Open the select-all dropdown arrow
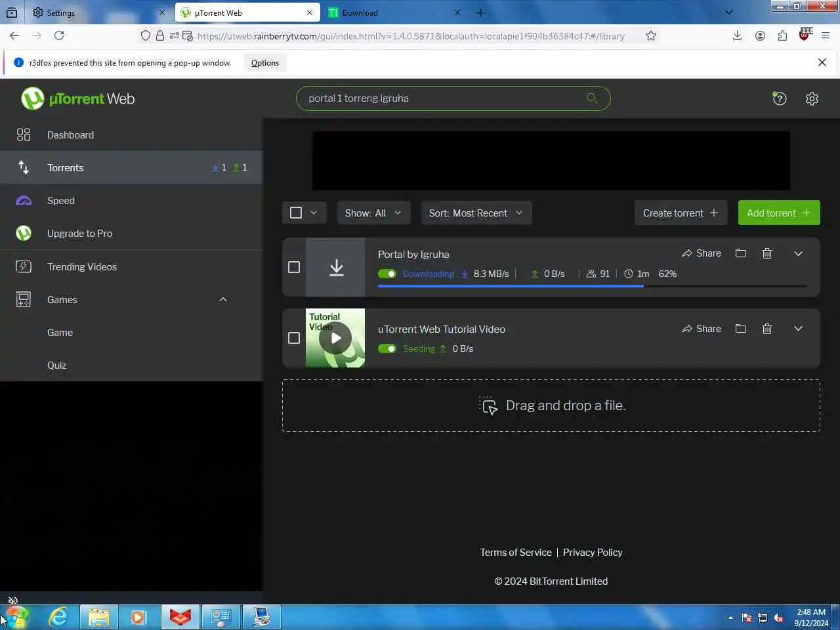This screenshot has height=630, width=840. pyautogui.click(x=314, y=213)
